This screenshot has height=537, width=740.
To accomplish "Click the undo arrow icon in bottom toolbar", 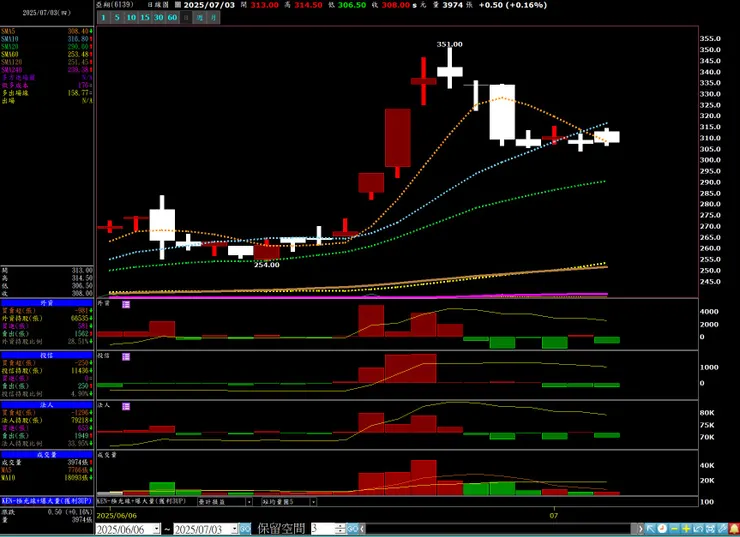I will [698, 529].
